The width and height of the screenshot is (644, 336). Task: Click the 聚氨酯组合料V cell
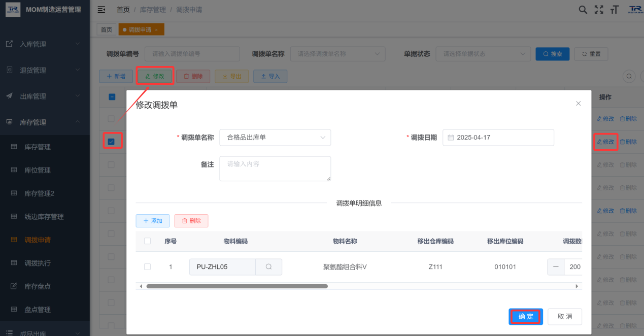pyautogui.click(x=345, y=267)
